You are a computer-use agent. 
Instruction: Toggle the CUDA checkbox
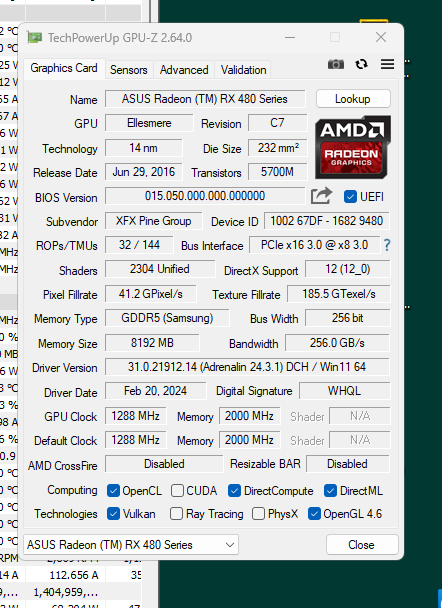tap(177, 491)
